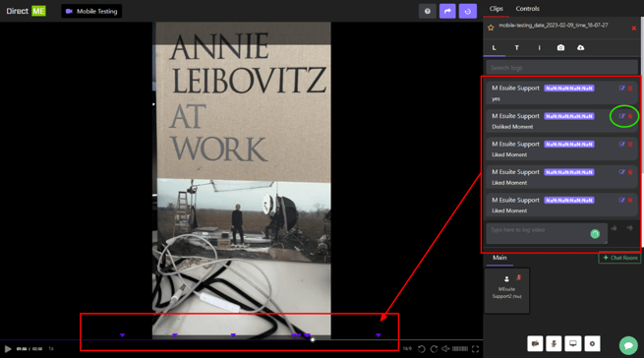The width and height of the screenshot is (644, 358).
Task: Close the mobile-testing clip with red X
Action: click(x=634, y=28)
